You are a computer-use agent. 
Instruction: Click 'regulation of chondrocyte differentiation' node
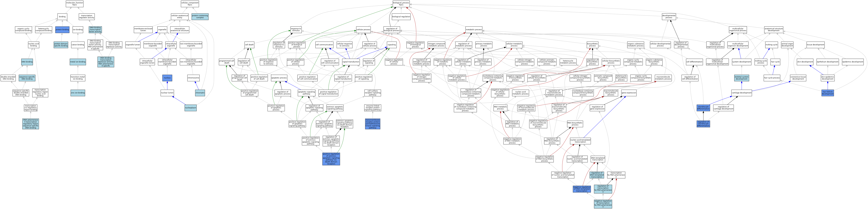coord(703,124)
